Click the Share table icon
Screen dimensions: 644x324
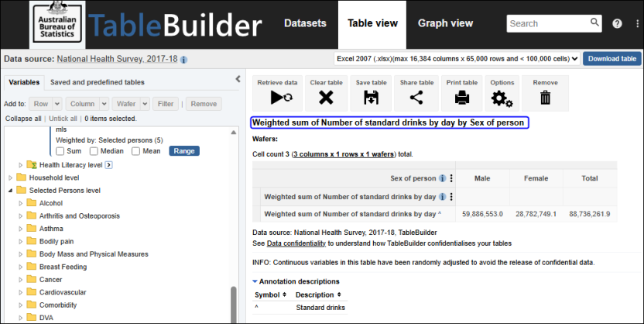coord(416,98)
